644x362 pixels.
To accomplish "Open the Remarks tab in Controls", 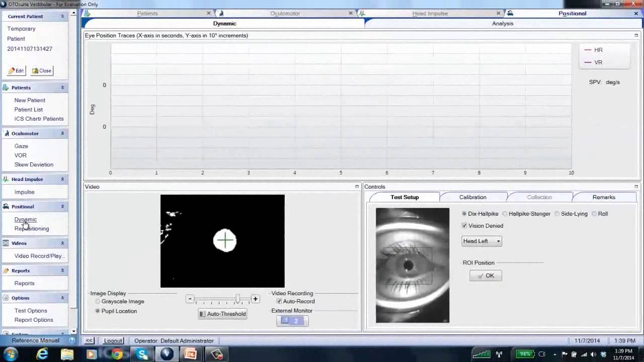I will [604, 197].
